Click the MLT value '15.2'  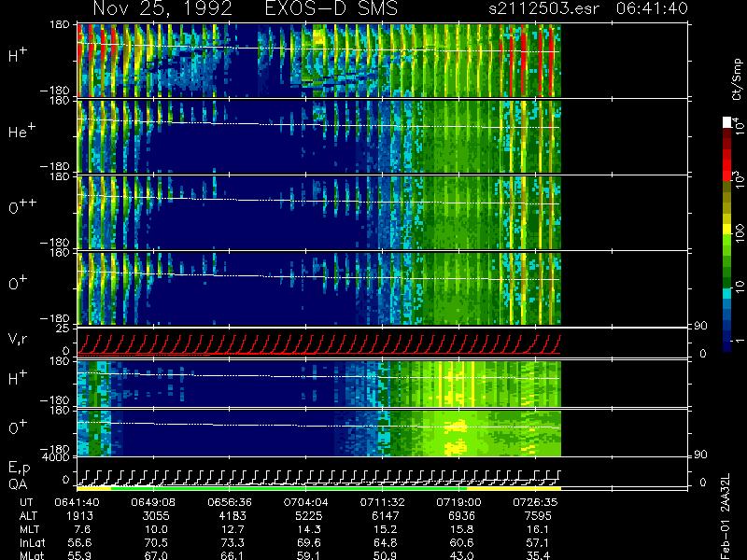pyautogui.click(x=386, y=529)
